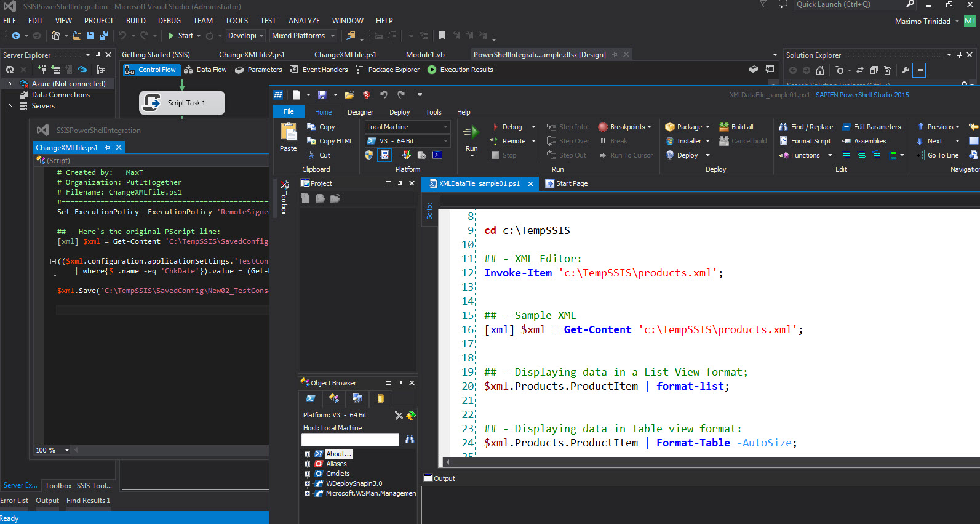Viewport: 980px width, 524px height.
Task: Click the Save All icon in Visual Studio toolbar
Action: [103, 36]
